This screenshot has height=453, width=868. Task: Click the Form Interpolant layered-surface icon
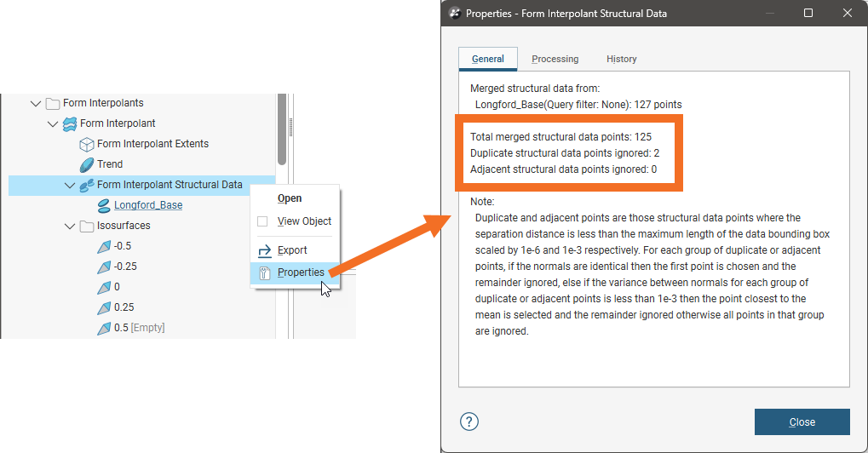[70, 124]
